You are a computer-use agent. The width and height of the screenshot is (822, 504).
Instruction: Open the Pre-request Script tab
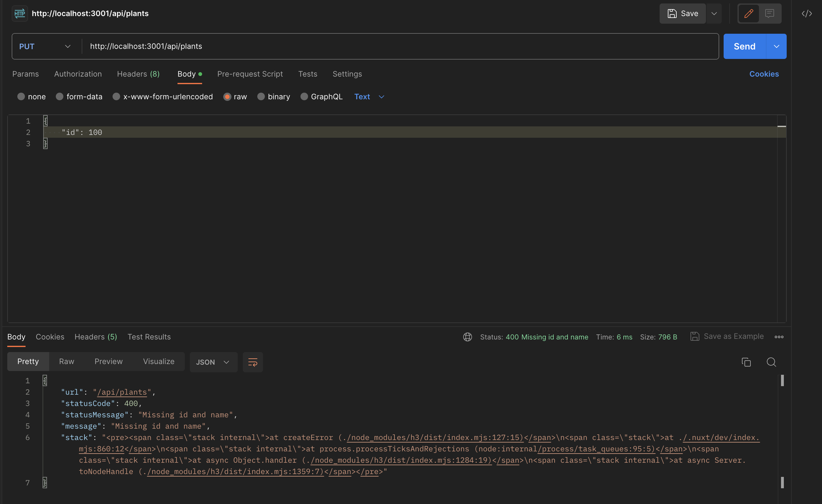pos(250,74)
